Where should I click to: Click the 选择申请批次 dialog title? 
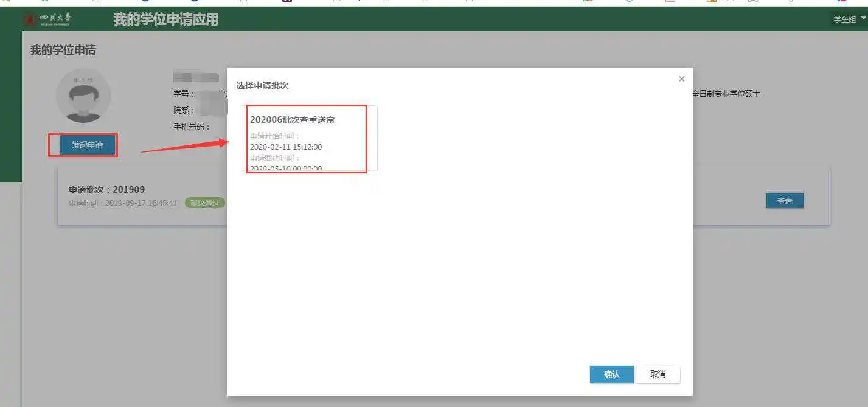(x=262, y=86)
